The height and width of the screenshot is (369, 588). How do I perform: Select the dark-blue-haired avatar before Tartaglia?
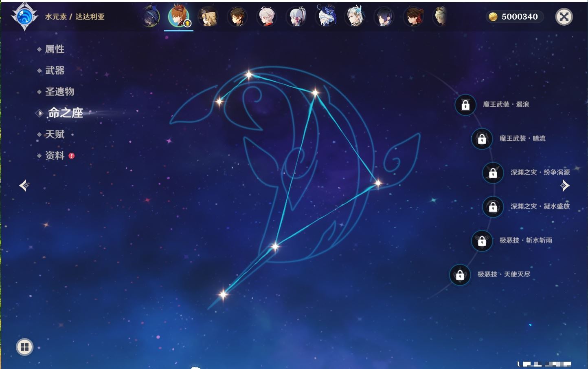[150, 17]
